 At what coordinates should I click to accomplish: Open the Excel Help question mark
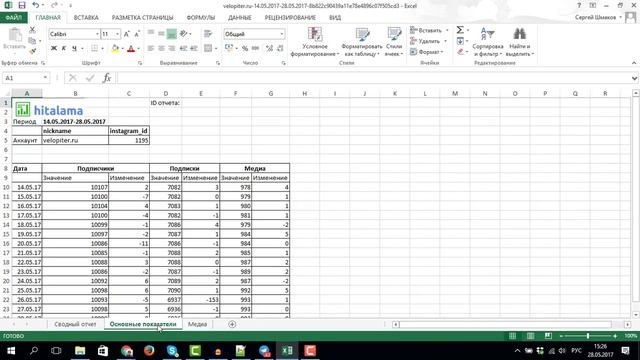(579, 5)
